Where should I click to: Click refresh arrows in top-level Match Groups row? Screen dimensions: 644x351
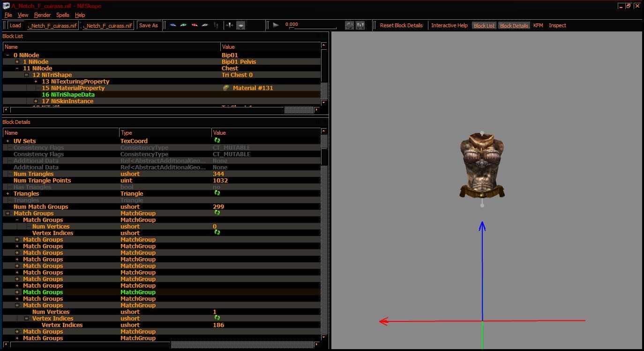217,213
